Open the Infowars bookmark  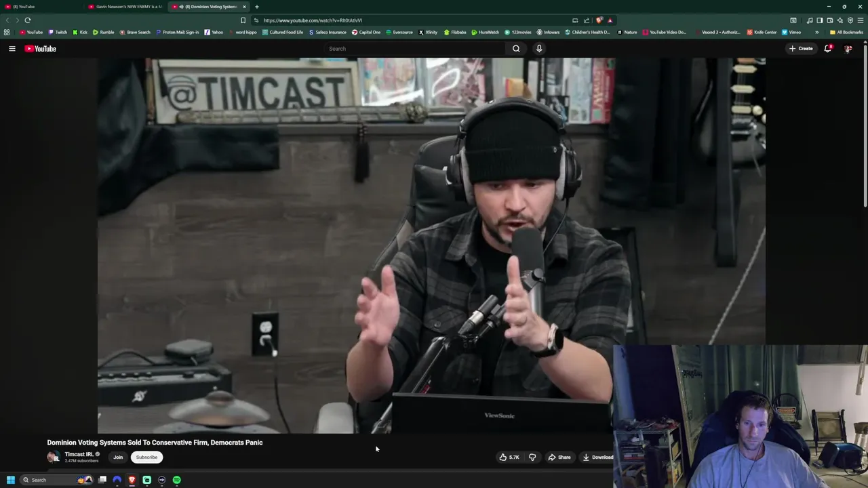click(x=548, y=32)
